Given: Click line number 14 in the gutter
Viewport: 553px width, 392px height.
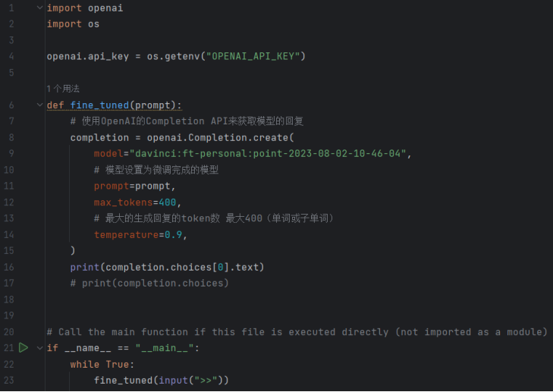Looking at the screenshot, I should click(x=9, y=235).
